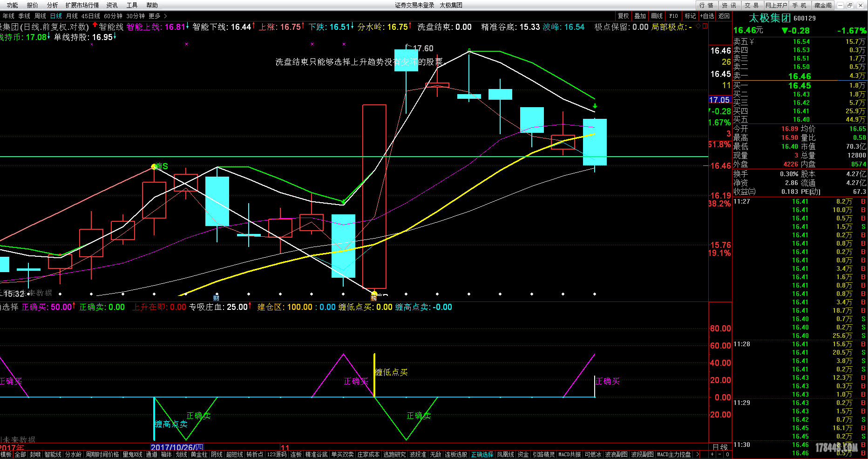Viewport: 868px width, 459px height.
Task: Click the 换手 0.30% value
Action: [789, 174]
